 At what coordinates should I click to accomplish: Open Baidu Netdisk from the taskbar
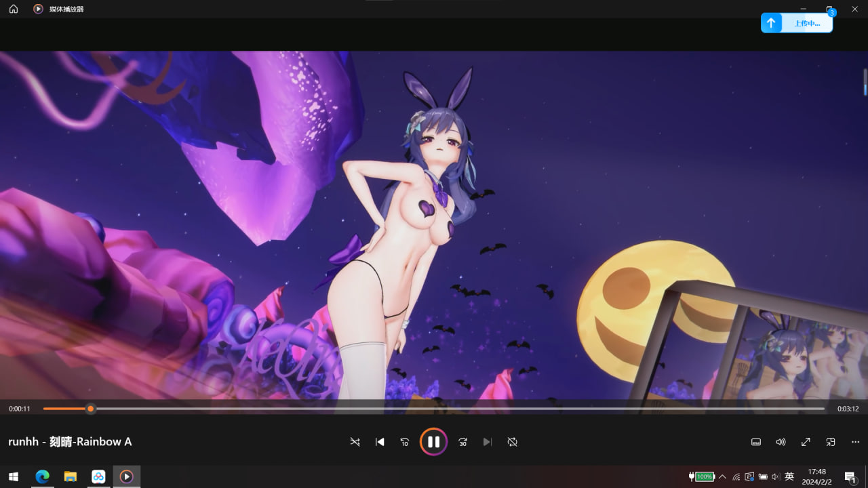pos(98,476)
